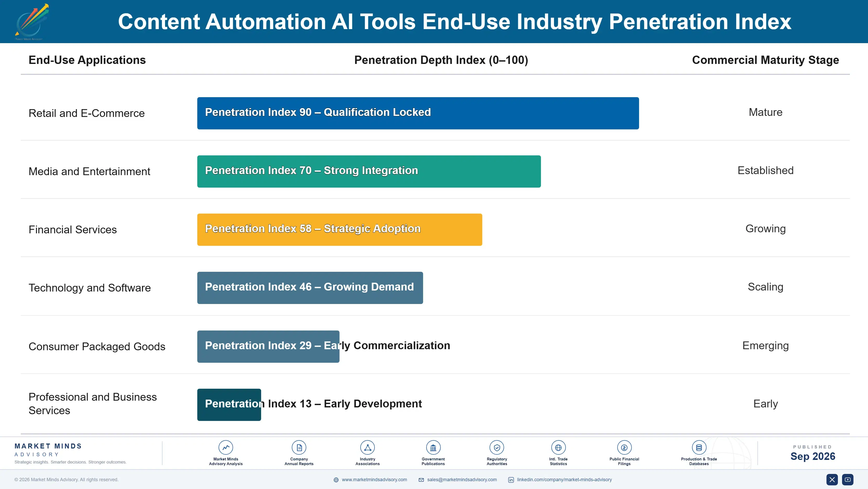The width and height of the screenshot is (868, 489).
Task: Select the 'Scaling' maturity stage value
Action: tap(765, 287)
